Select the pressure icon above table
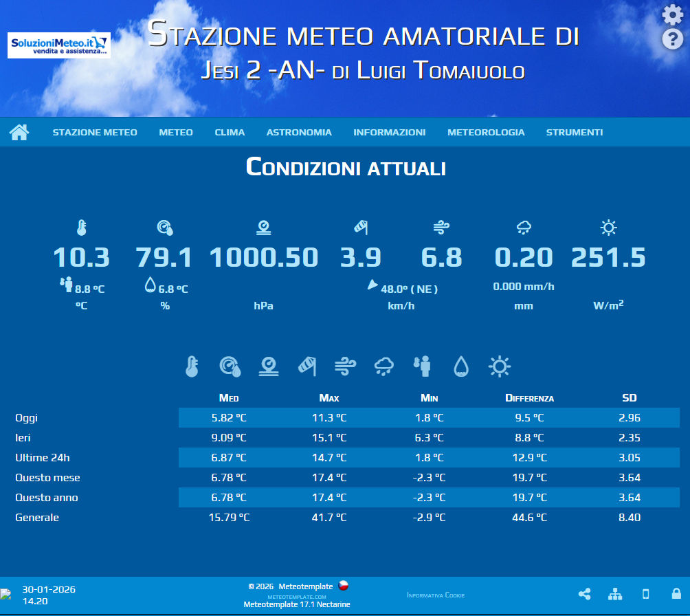 [269, 366]
